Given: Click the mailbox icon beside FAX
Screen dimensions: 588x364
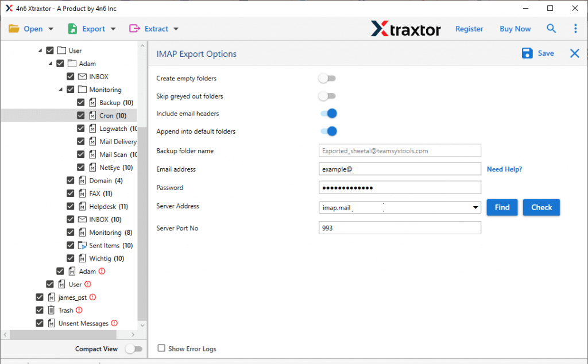Looking at the screenshot, I should 82,193.
